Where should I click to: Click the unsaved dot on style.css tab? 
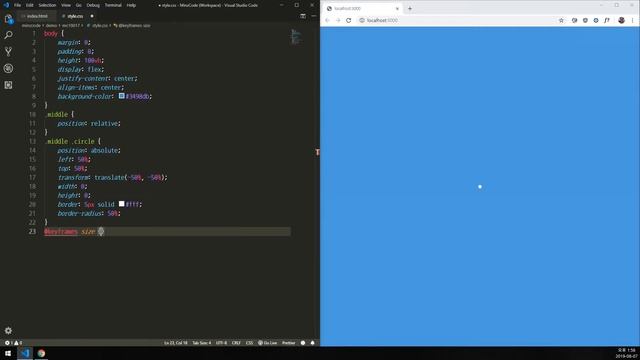point(92,16)
